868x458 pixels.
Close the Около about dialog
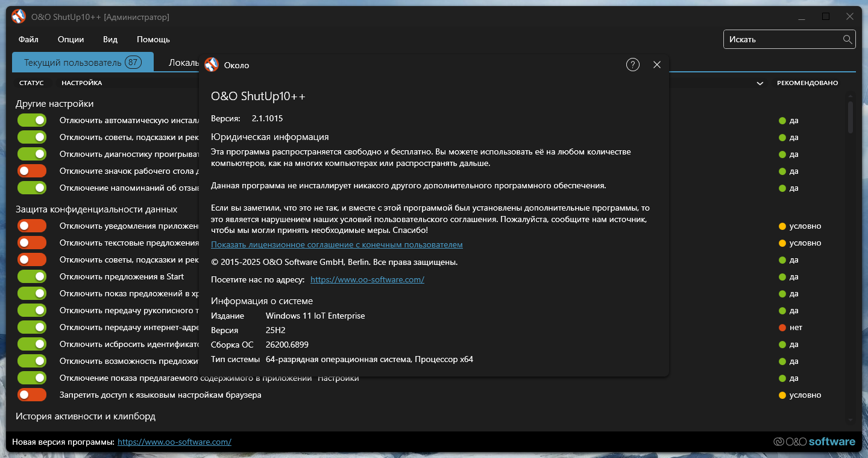[x=657, y=65]
